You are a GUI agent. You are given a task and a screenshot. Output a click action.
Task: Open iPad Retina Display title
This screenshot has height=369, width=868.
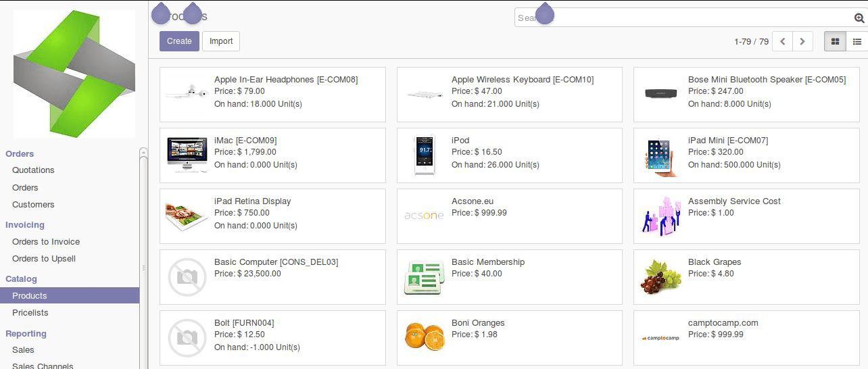[x=253, y=201]
